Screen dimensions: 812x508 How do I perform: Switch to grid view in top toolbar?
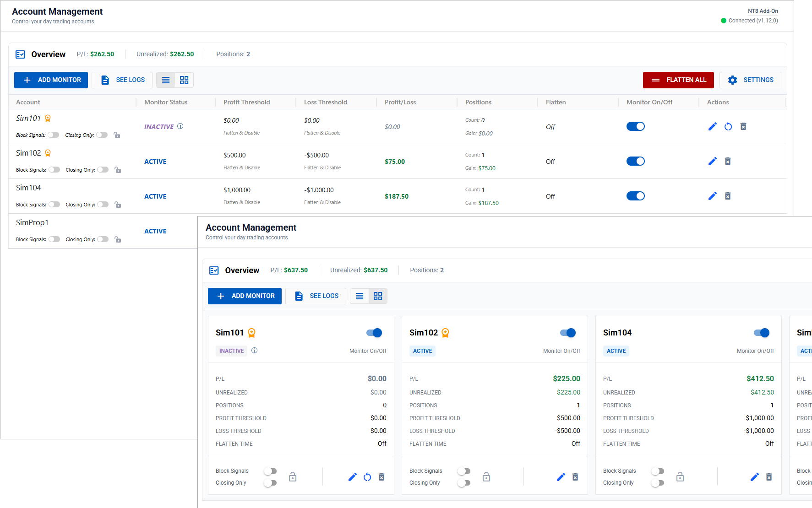coord(184,80)
